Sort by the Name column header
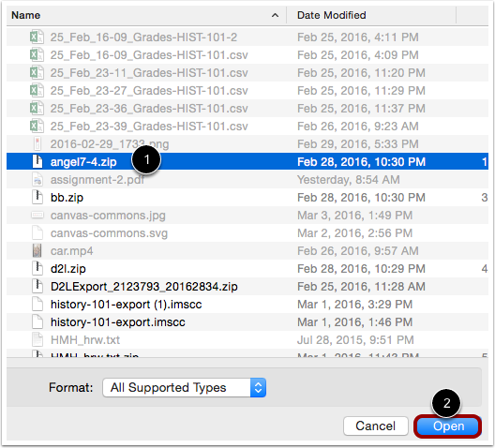Viewport: 495px width, 448px height. coord(26,15)
